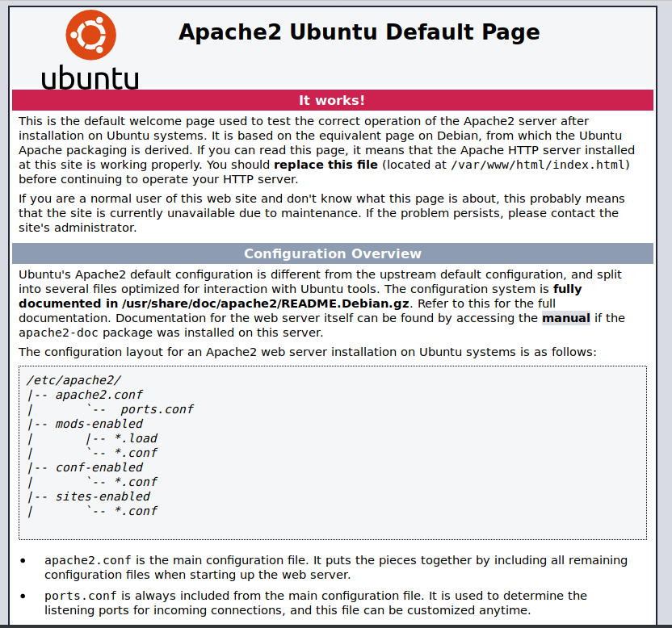
Task: Click the /var/www/html/index.html path text
Action: point(538,165)
